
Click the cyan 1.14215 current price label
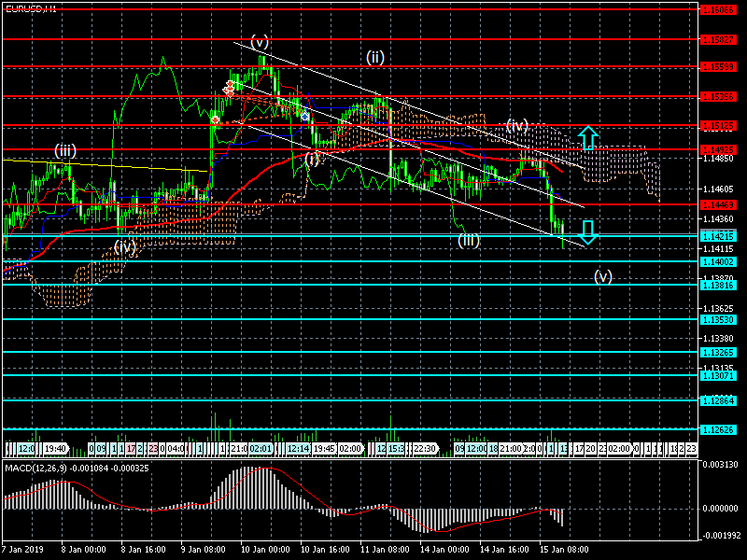[x=719, y=235]
